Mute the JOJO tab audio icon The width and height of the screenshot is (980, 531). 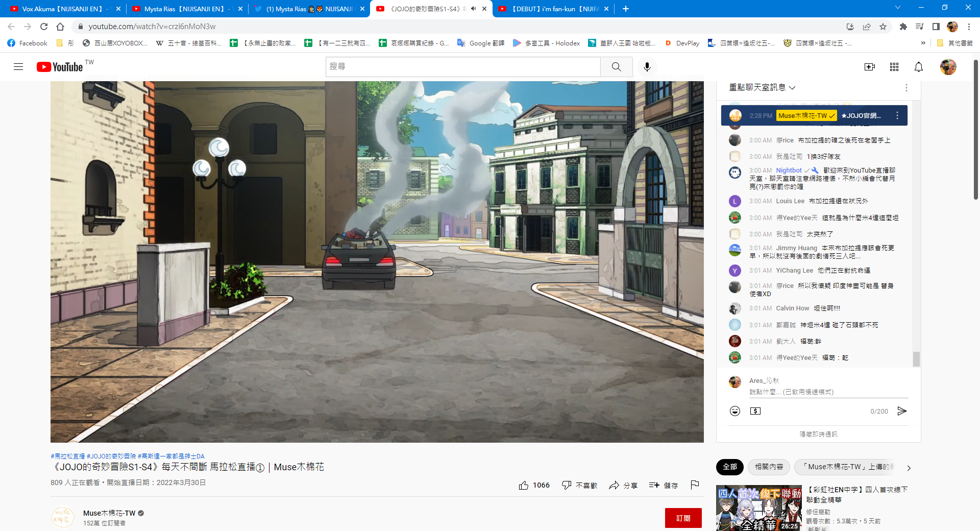coord(473,9)
